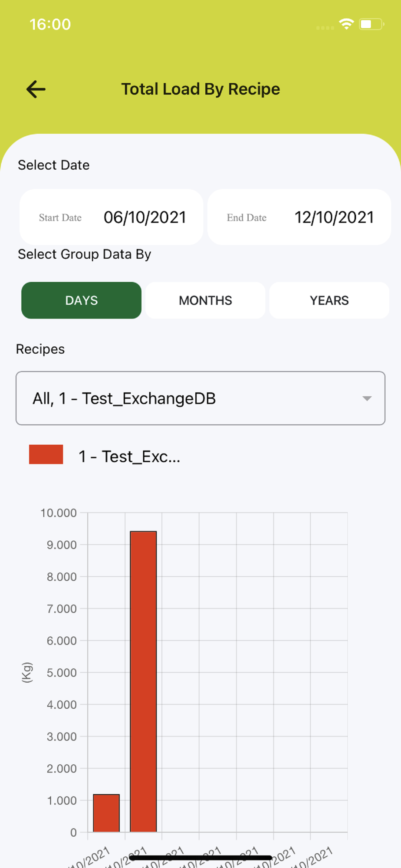Tap the 16:00 status bar clock
The image size is (401, 868).
click(50, 24)
